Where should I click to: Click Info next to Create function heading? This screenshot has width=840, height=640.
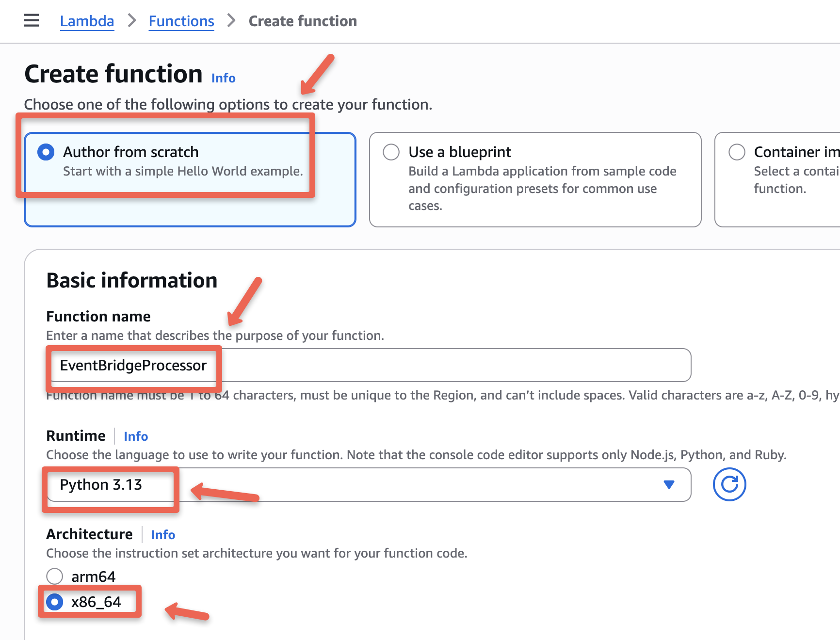[223, 78]
